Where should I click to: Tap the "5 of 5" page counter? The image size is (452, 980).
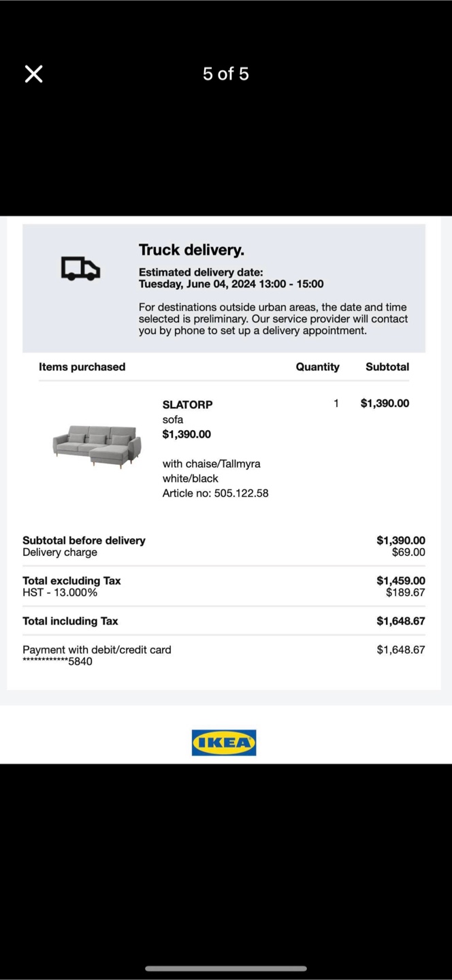click(x=225, y=73)
